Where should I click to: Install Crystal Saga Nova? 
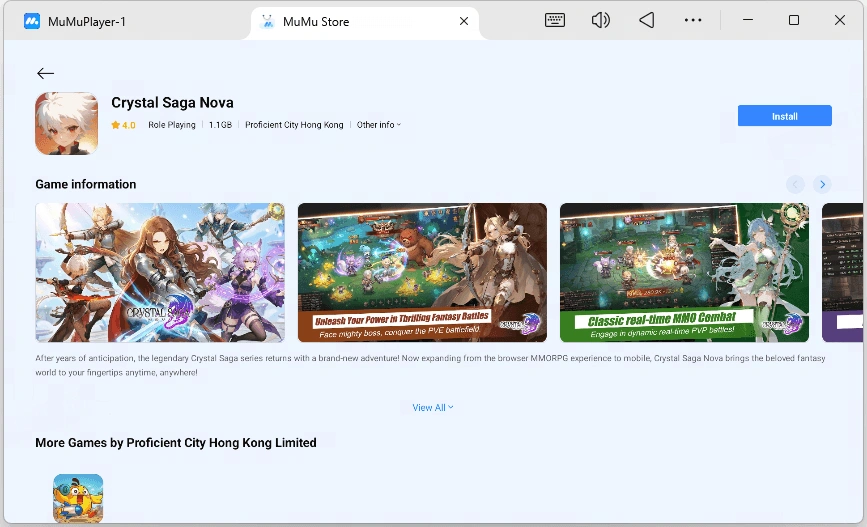784,116
